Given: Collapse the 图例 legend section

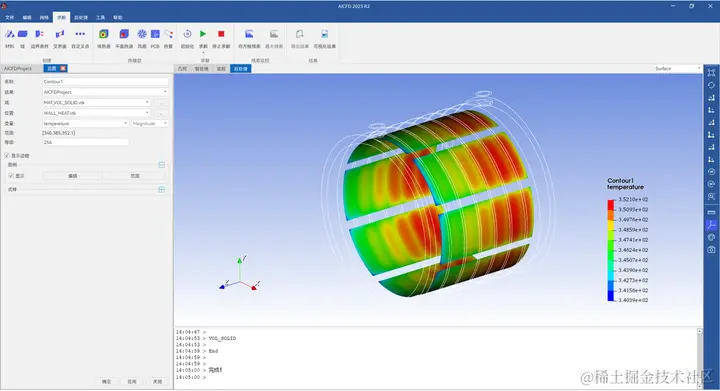Looking at the screenshot, I should tap(162, 165).
